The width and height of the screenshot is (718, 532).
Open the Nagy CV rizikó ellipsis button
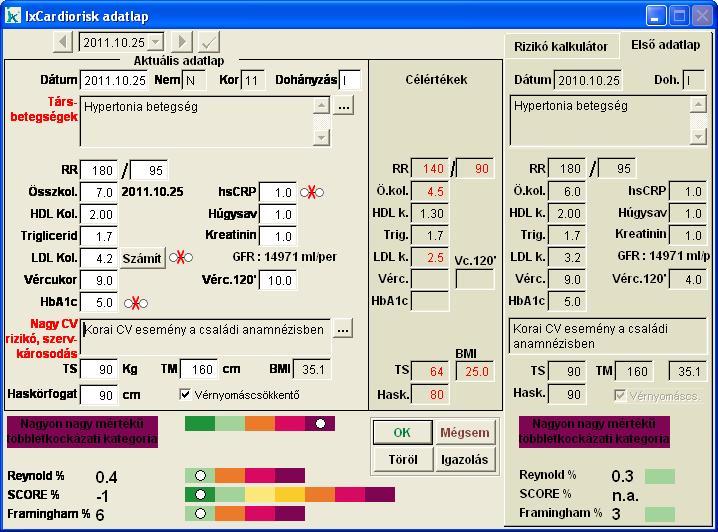pos(343,328)
